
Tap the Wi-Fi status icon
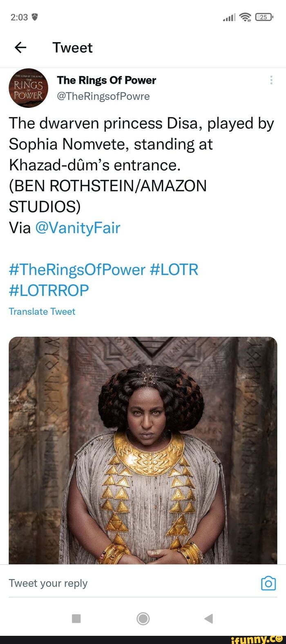(245, 17)
